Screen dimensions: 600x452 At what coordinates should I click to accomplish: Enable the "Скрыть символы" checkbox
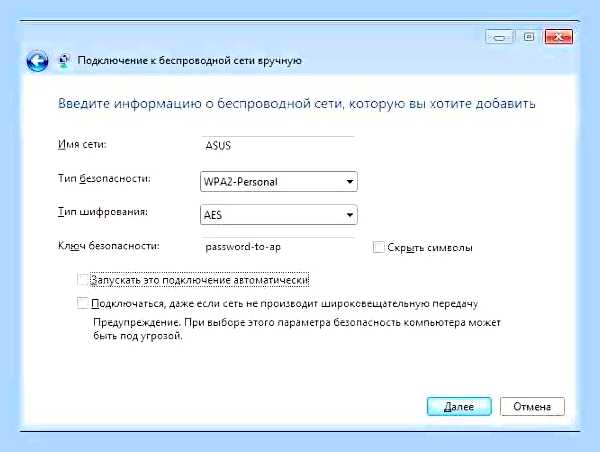378,247
